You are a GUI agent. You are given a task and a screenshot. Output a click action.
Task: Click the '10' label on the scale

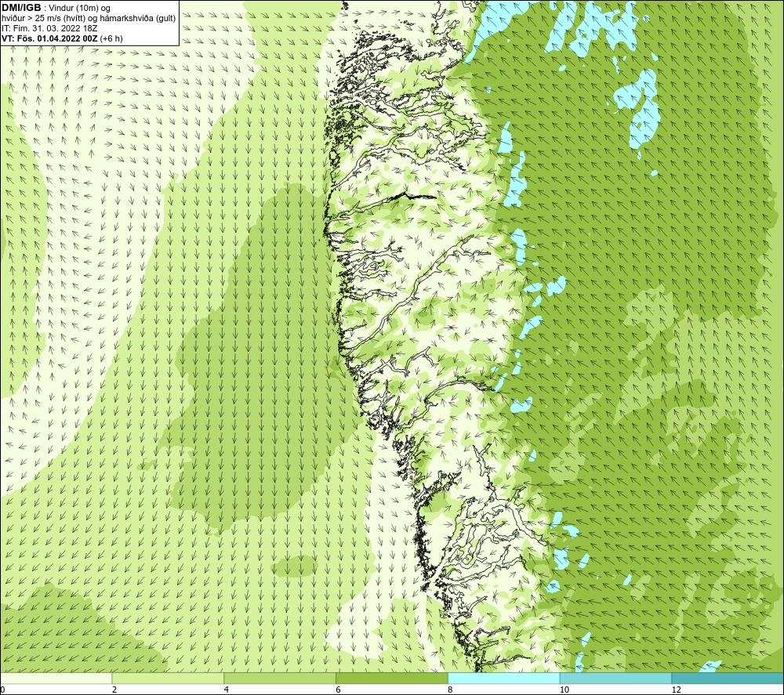[x=564, y=690]
